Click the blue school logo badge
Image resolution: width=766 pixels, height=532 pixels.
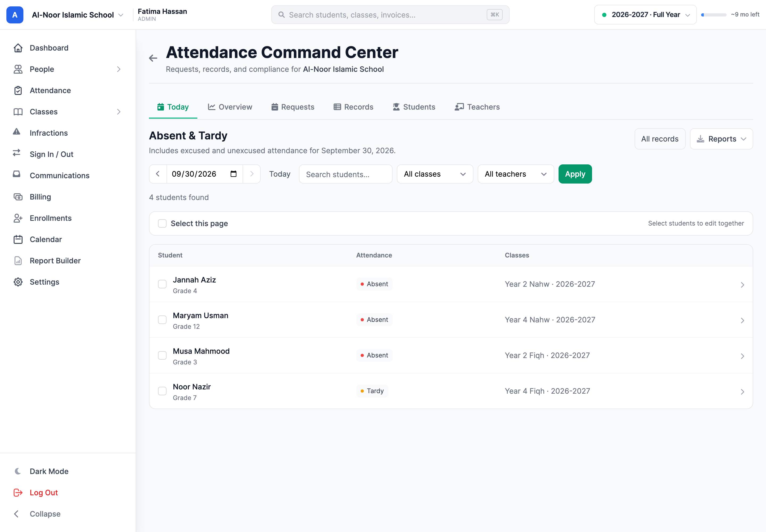15,15
